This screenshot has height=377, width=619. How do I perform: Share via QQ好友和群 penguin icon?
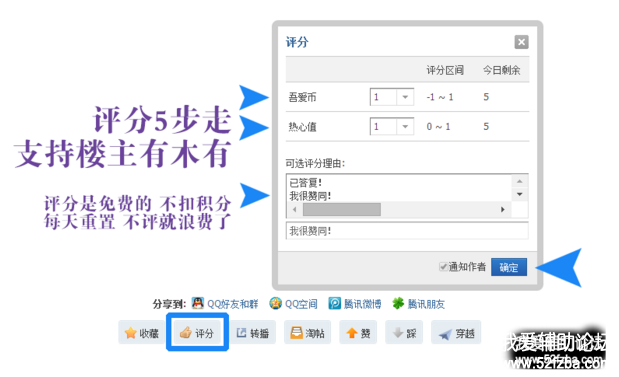(x=198, y=303)
